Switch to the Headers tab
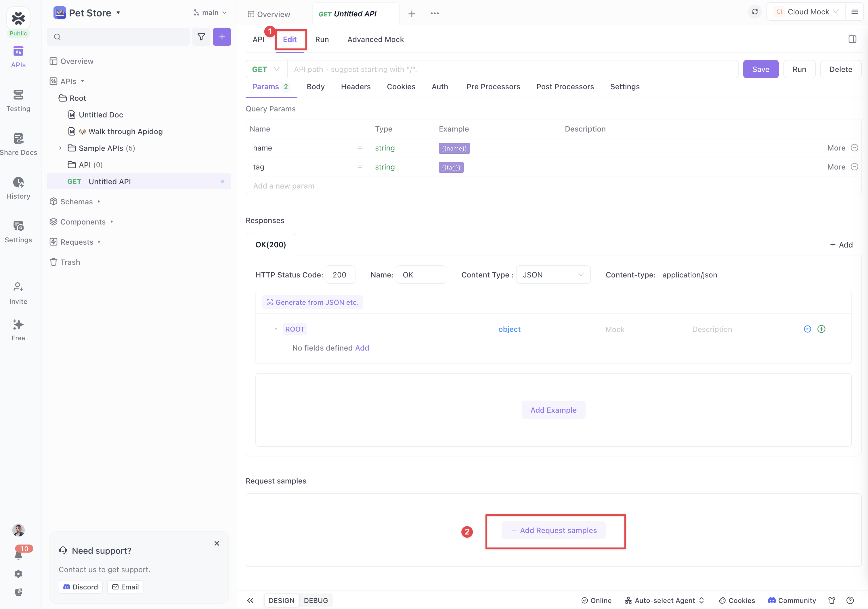 tap(355, 87)
